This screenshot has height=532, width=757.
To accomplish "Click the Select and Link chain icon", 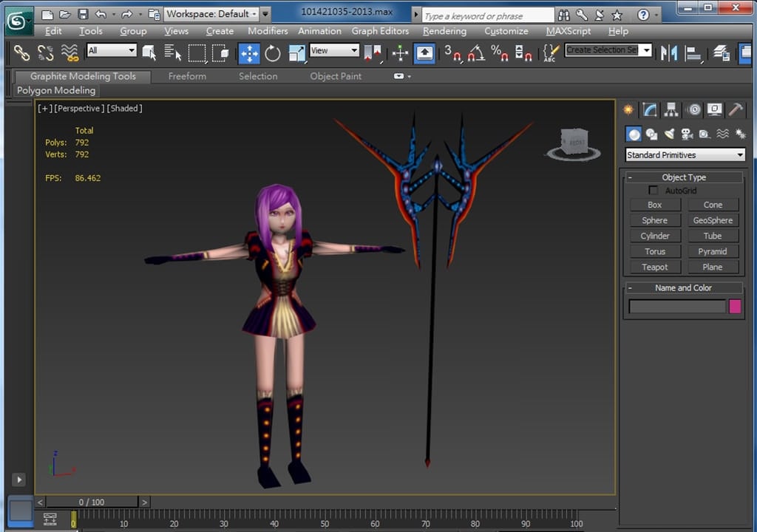I will [22, 52].
